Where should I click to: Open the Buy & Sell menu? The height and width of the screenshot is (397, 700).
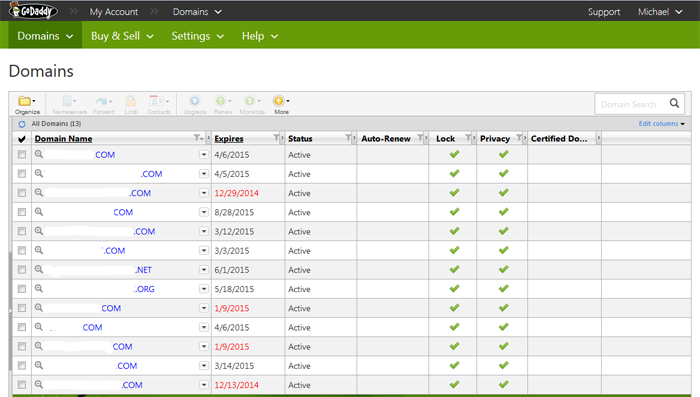coord(122,36)
